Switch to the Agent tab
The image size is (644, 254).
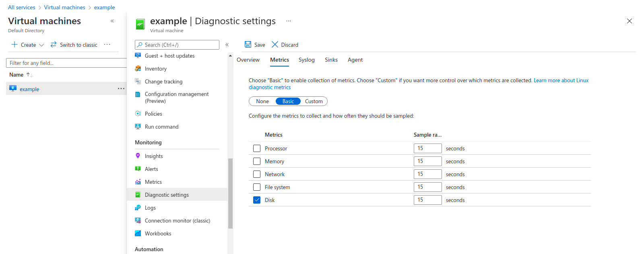(355, 60)
